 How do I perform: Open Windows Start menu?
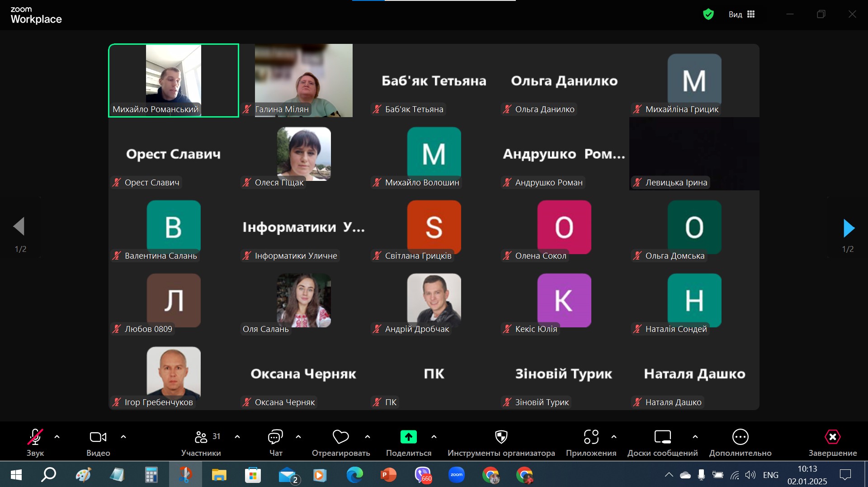[x=16, y=475]
